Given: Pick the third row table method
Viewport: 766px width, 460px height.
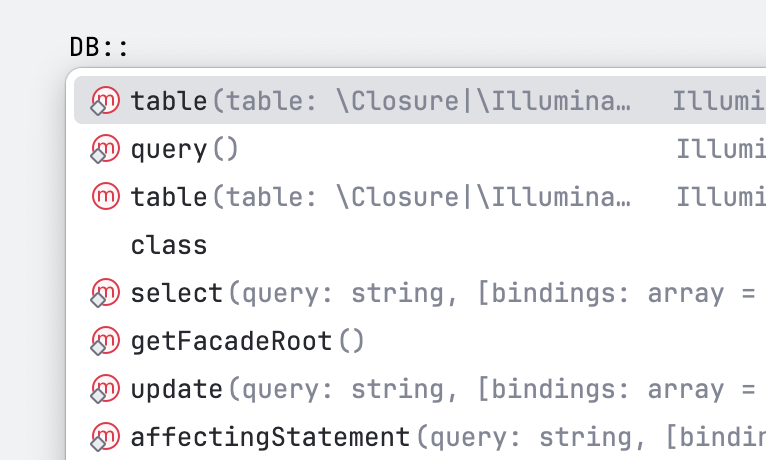Looking at the screenshot, I should (x=420, y=196).
